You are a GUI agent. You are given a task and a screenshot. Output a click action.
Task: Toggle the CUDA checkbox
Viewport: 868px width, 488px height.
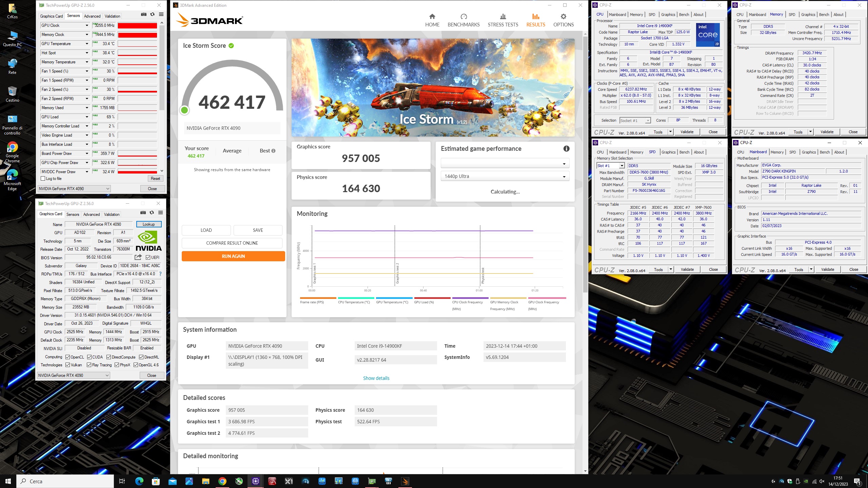(x=89, y=357)
